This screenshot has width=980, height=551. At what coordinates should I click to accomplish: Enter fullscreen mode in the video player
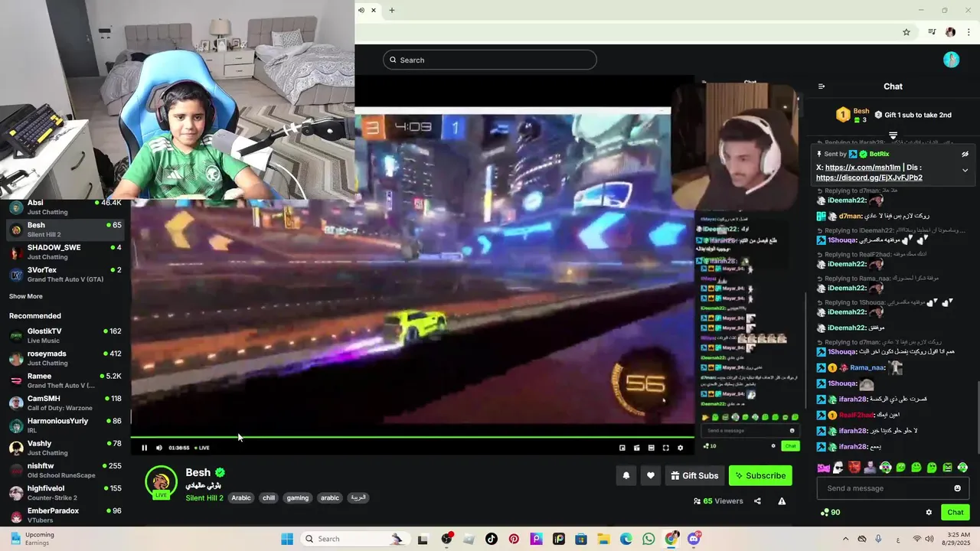[665, 448]
